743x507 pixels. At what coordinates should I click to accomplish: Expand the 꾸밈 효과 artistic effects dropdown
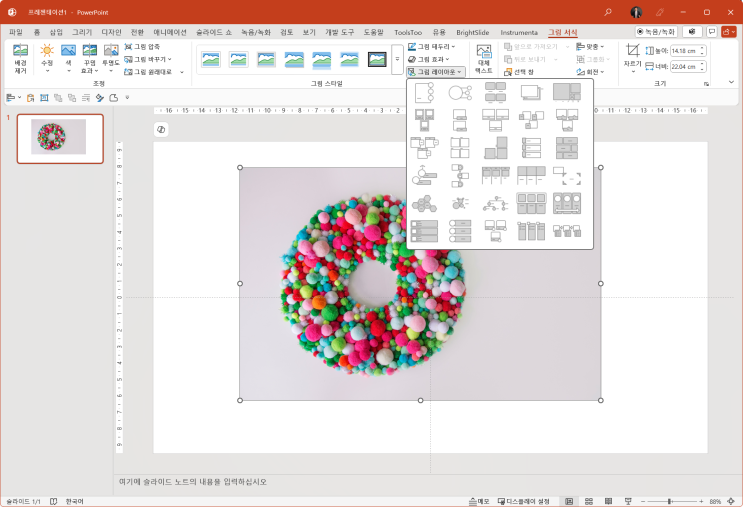(90, 59)
